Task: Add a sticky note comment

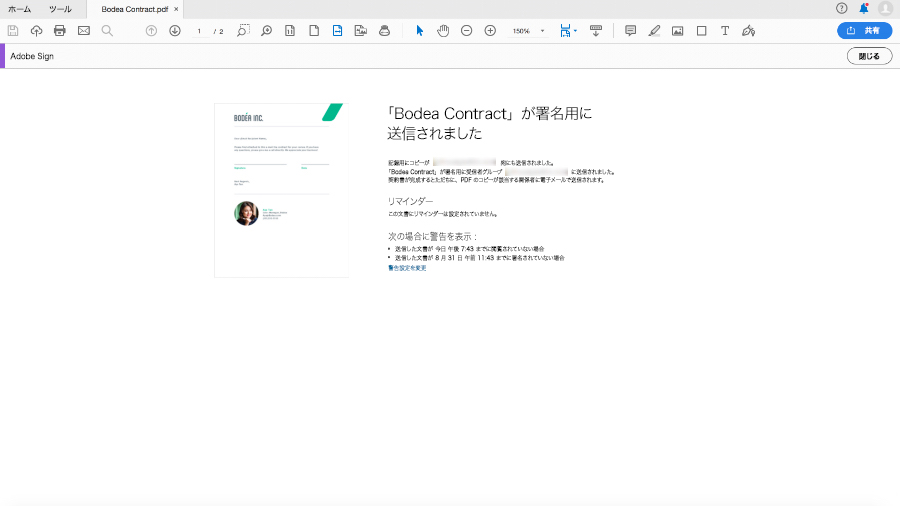Action: pyautogui.click(x=630, y=31)
